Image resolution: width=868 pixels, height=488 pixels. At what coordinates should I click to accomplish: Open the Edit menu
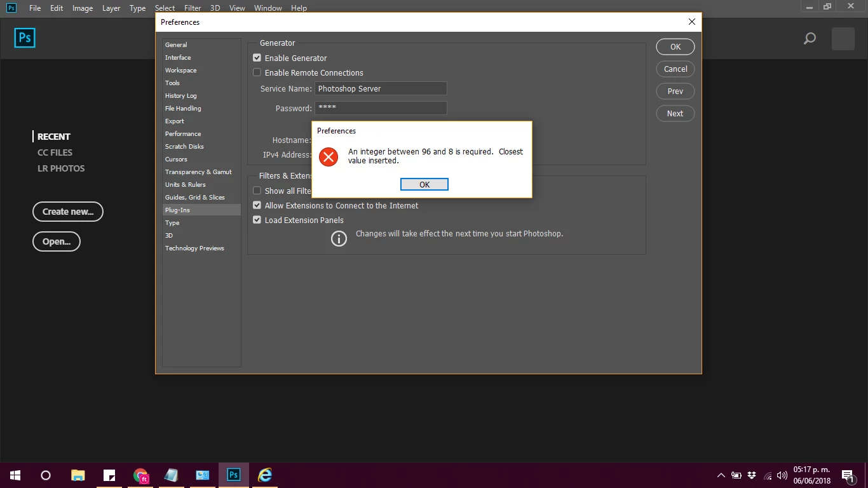click(57, 8)
